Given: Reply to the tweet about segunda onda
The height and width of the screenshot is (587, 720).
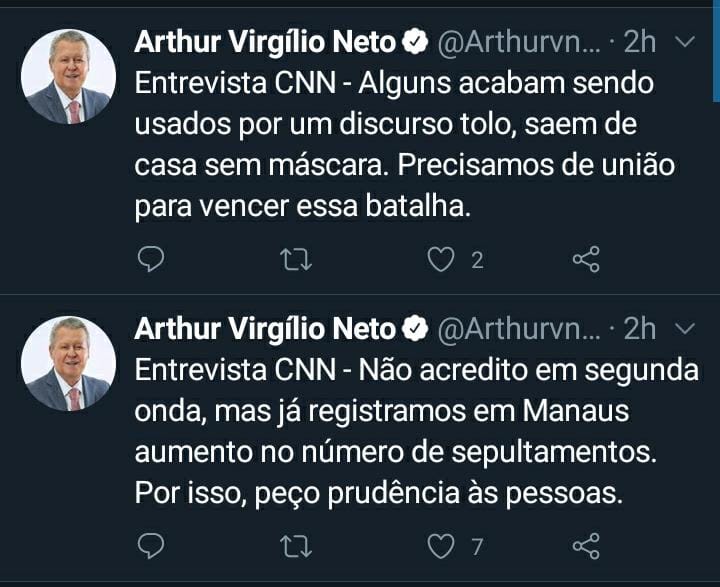Looking at the screenshot, I should point(150,546).
